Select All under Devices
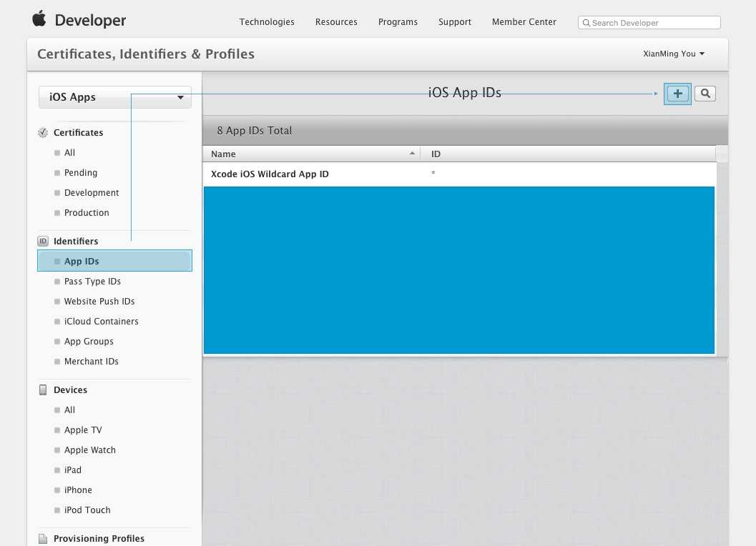The image size is (756, 546). [69, 410]
